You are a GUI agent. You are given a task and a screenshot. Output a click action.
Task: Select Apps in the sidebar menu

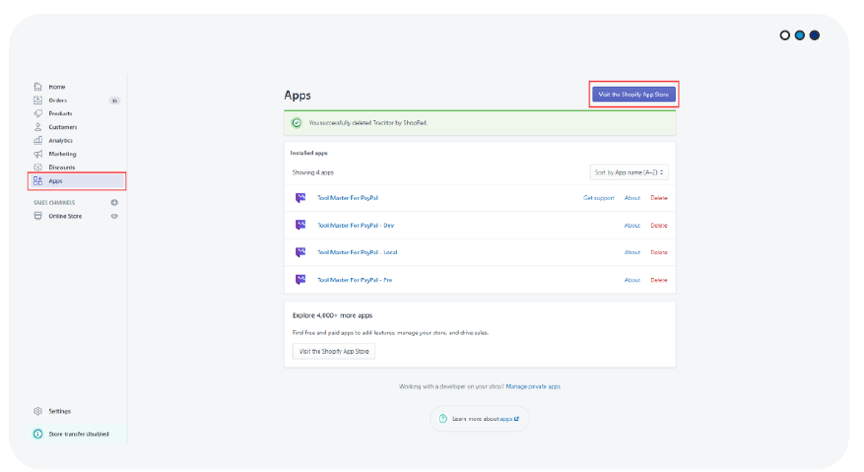click(x=56, y=181)
